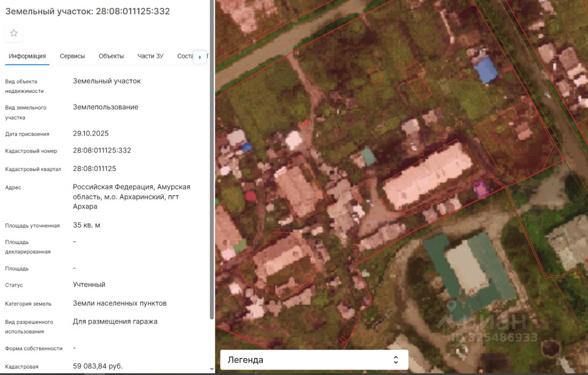Click the Статус label

tap(14, 285)
